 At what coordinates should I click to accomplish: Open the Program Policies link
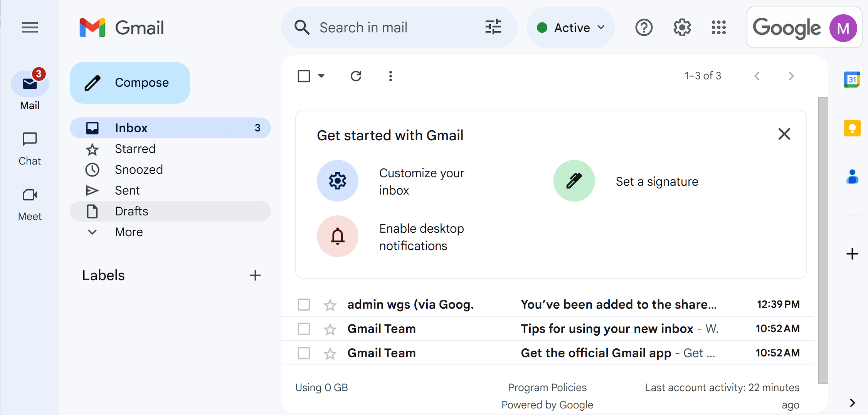[x=547, y=387]
